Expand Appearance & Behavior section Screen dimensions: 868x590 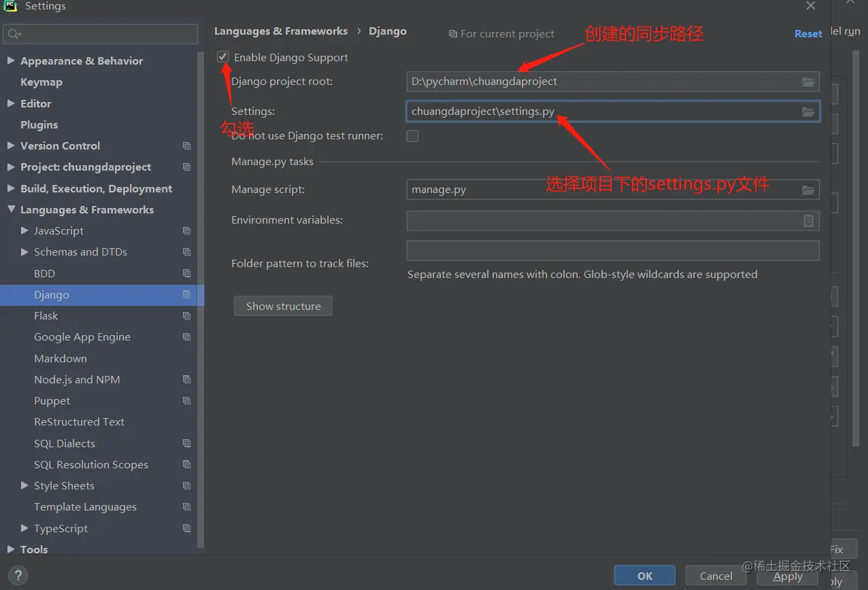[x=11, y=60]
